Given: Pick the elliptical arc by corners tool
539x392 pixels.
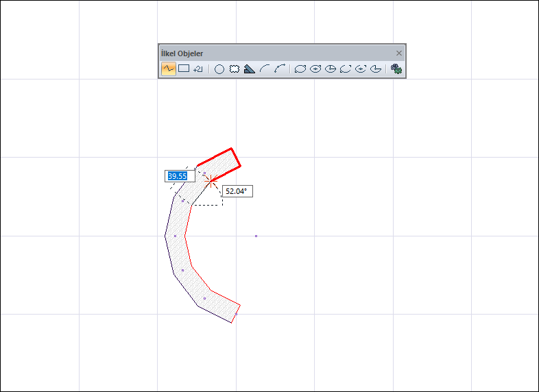Looking at the screenshot, I should [346, 69].
